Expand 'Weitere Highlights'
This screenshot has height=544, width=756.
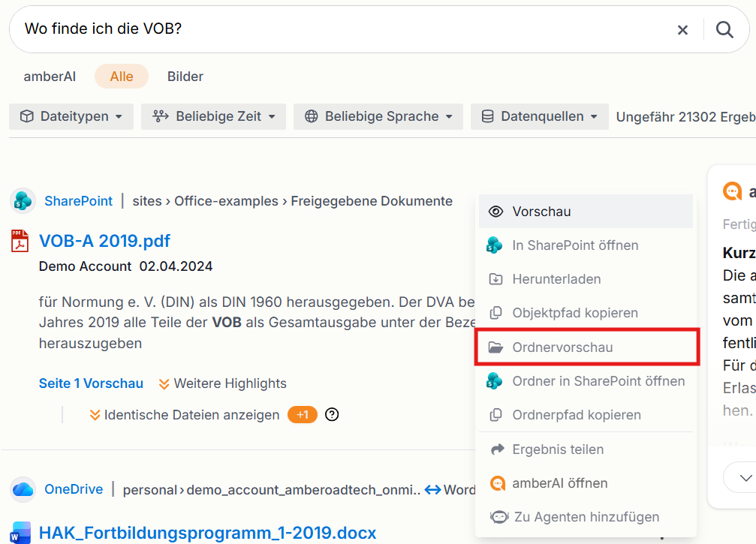[x=223, y=383]
